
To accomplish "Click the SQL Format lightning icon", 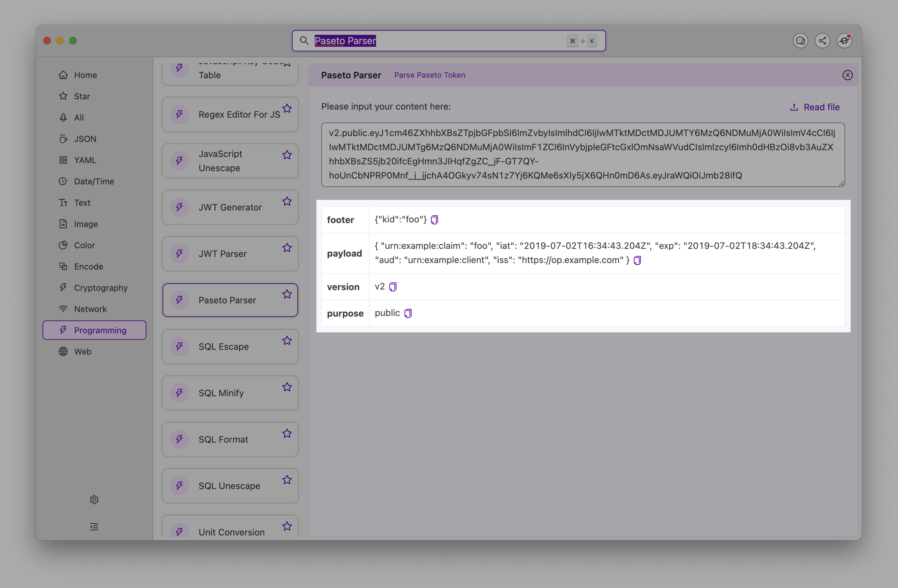I will click(x=180, y=439).
